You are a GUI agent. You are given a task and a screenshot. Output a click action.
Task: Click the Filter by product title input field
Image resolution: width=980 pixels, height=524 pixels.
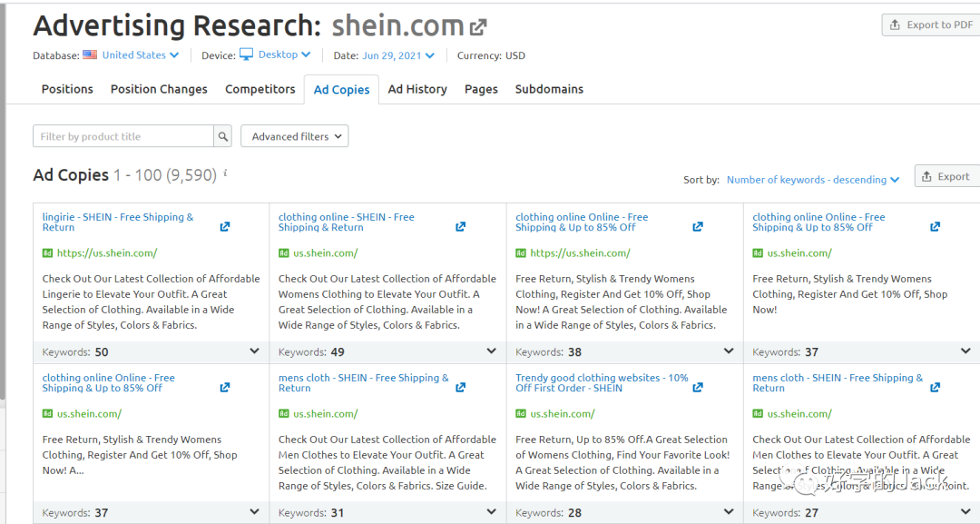click(123, 136)
